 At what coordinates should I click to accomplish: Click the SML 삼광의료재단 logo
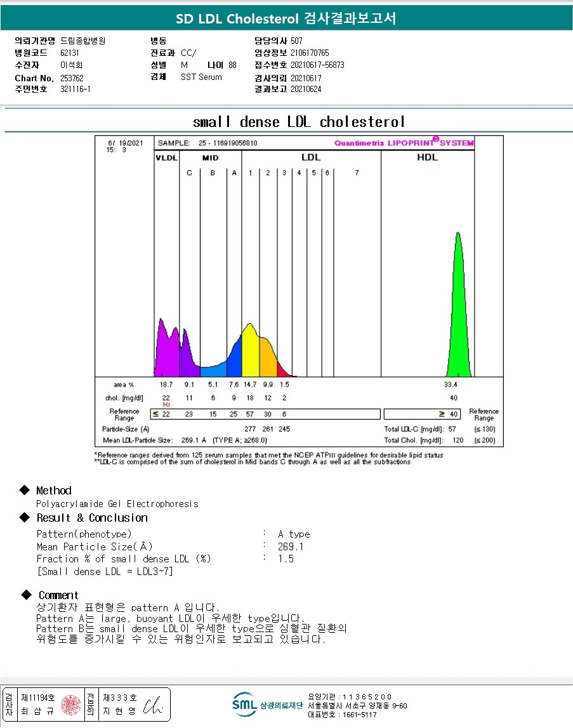click(x=267, y=705)
